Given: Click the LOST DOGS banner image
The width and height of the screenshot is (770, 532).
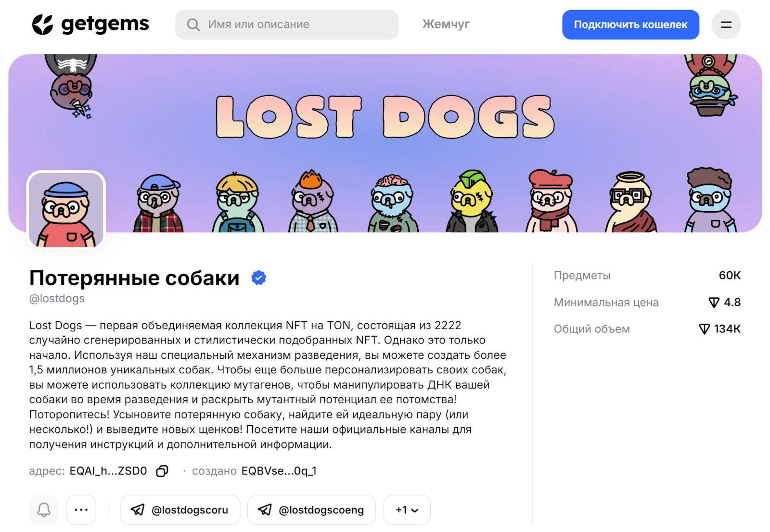Looking at the screenshot, I should [385, 143].
